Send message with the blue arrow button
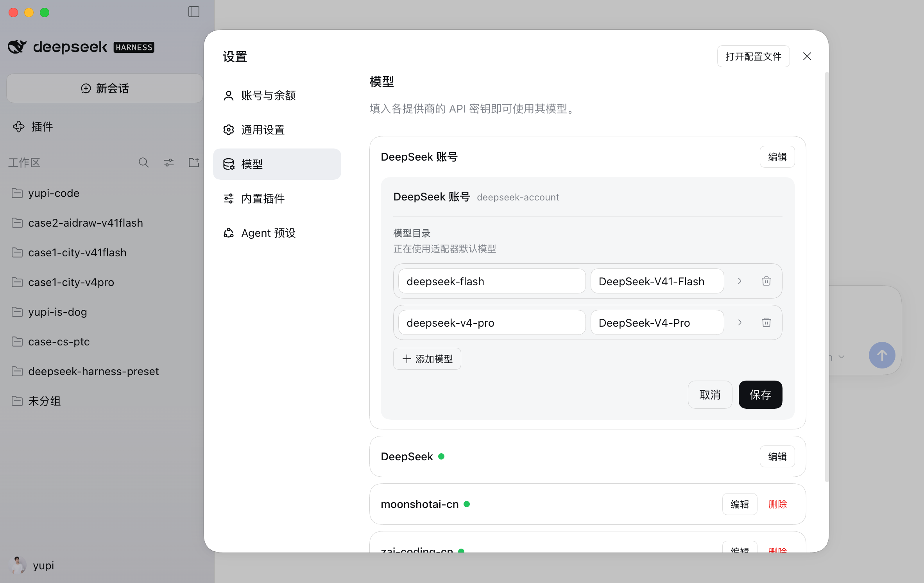This screenshot has width=924, height=583. 882,355
